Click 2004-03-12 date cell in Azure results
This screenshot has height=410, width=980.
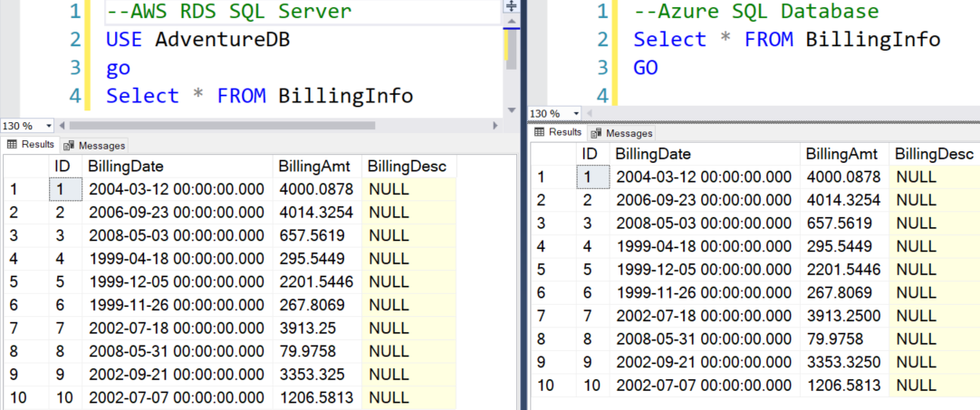tap(705, 176)
